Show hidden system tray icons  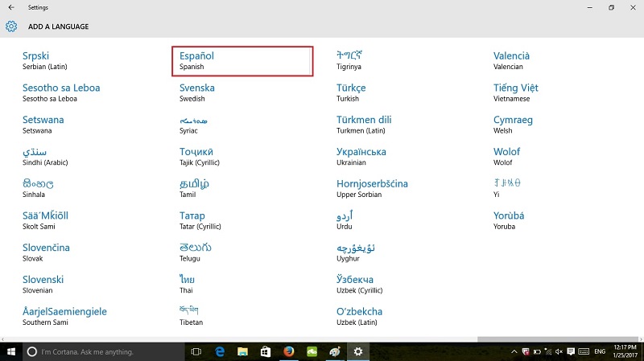[514, 351]
